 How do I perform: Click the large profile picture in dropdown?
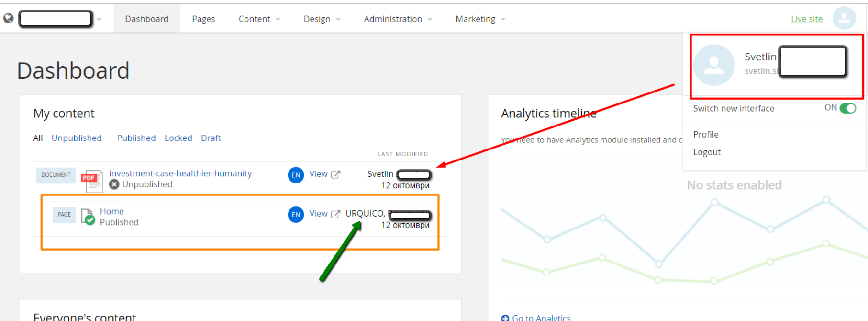(x=714, y=65)
